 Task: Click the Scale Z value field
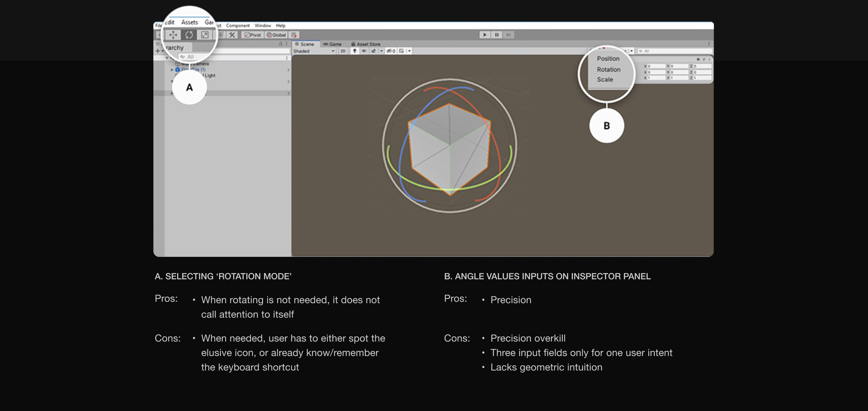(702, 78)
